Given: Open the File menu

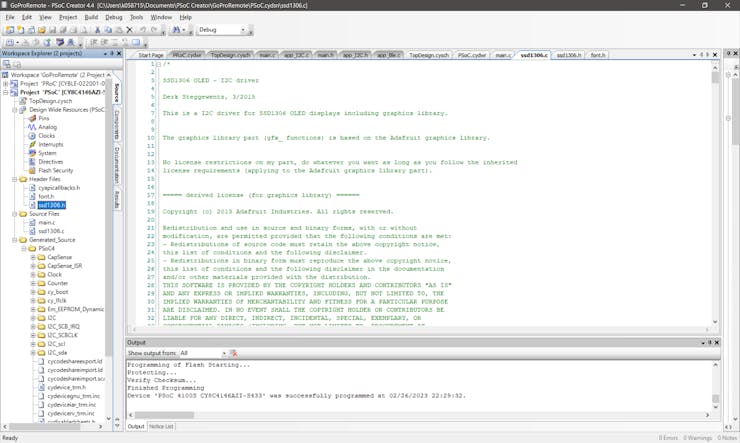Looking at the screenshot, I should [10, 17].
